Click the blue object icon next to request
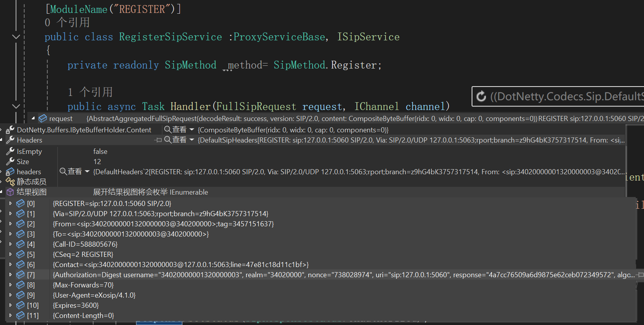Viewport: 644px width, 325px height. tap(43, 118)
